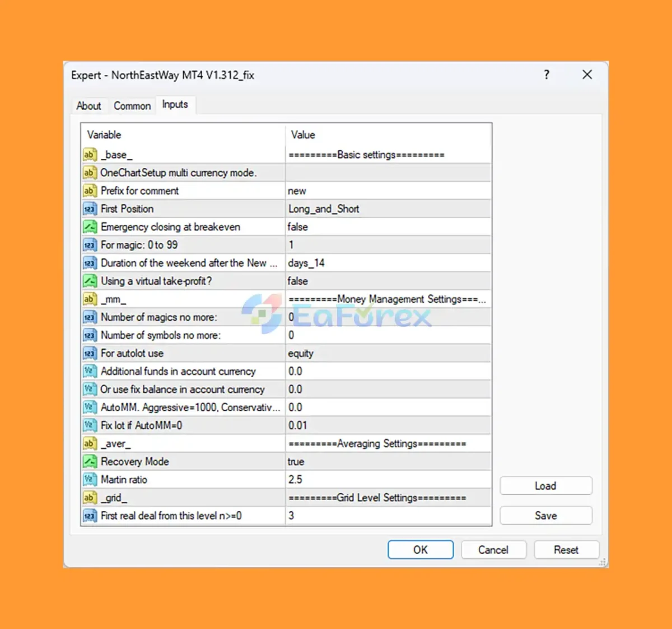Click the boolean icon for Emergency closing at breakeven
Viewport: 672px width, 629px height.
point(90,227)
